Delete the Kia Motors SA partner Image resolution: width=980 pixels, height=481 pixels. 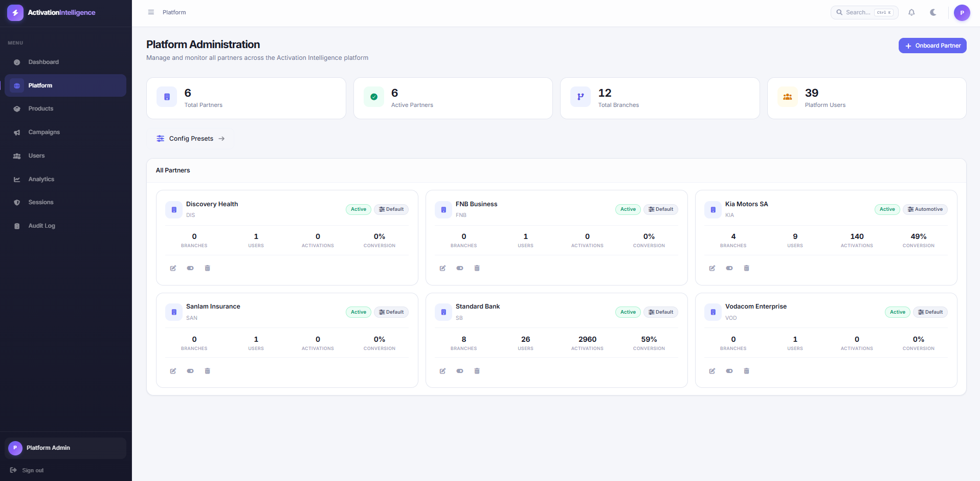coord(746,268)
